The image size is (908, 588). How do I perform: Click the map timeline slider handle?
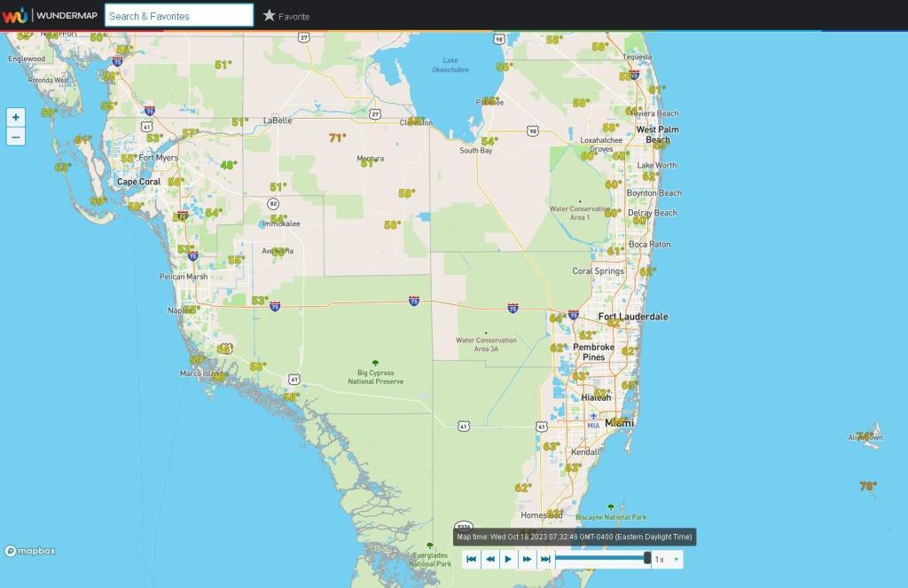pos(647,558)
